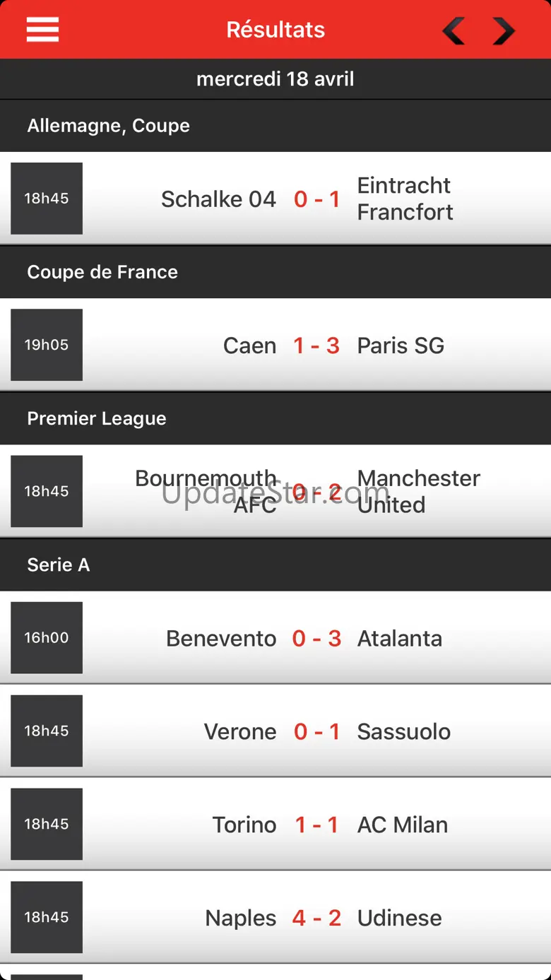Tap the mercredi 18 avril date bar

[x=275, y=78]
